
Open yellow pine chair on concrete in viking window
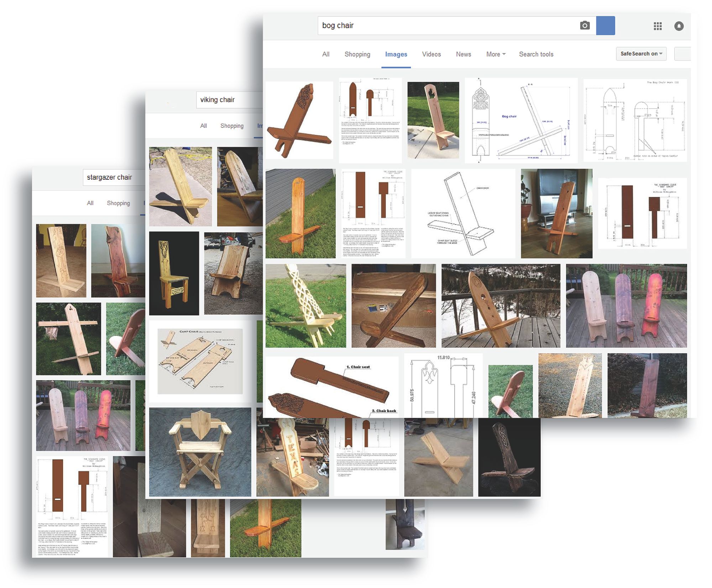[180, 187]
